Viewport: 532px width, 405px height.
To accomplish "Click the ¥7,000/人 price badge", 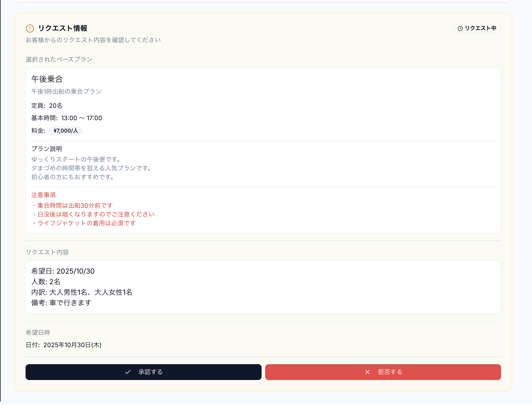I will (66, 131).
